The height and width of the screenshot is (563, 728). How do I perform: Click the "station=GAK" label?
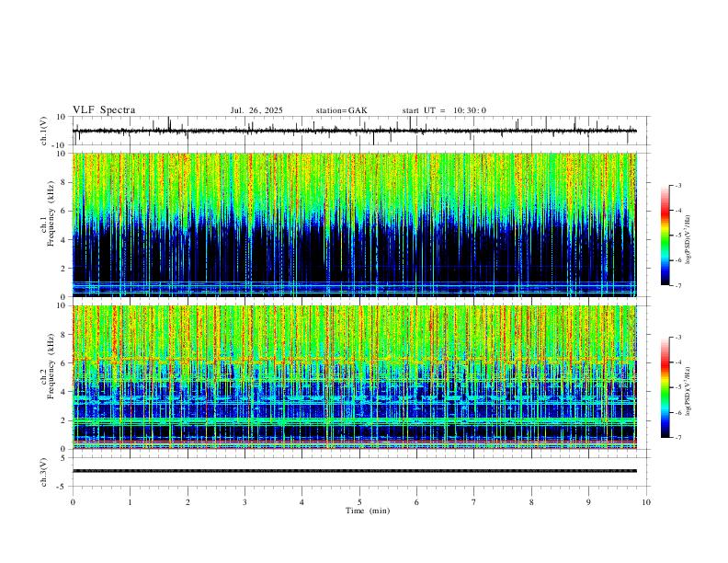[341, 110]
